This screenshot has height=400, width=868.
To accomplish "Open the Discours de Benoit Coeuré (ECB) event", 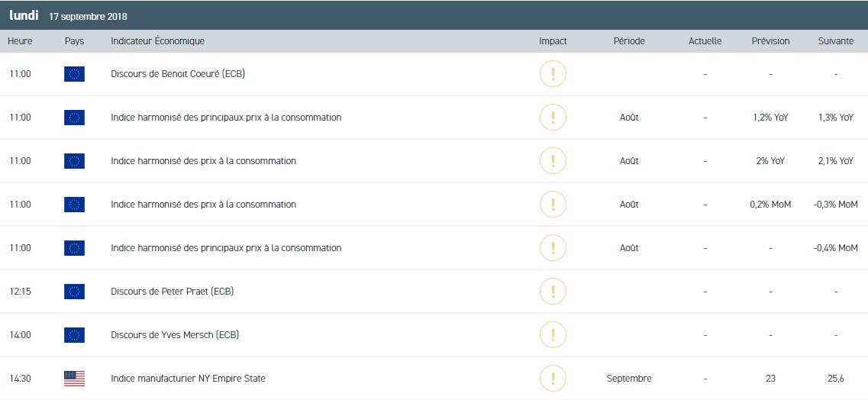I will [177, 74].
